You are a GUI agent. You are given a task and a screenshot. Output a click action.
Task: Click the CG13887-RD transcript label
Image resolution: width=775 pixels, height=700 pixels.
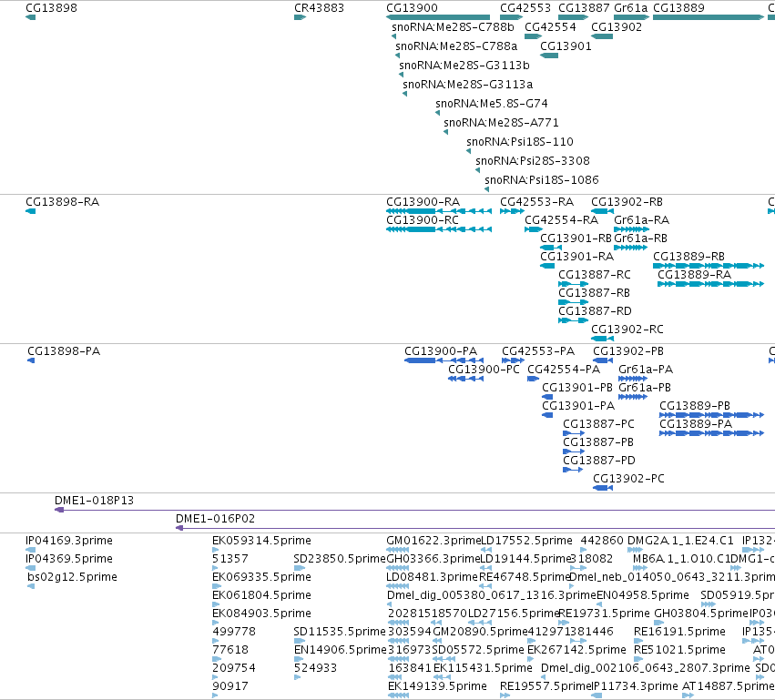[595, 311]
